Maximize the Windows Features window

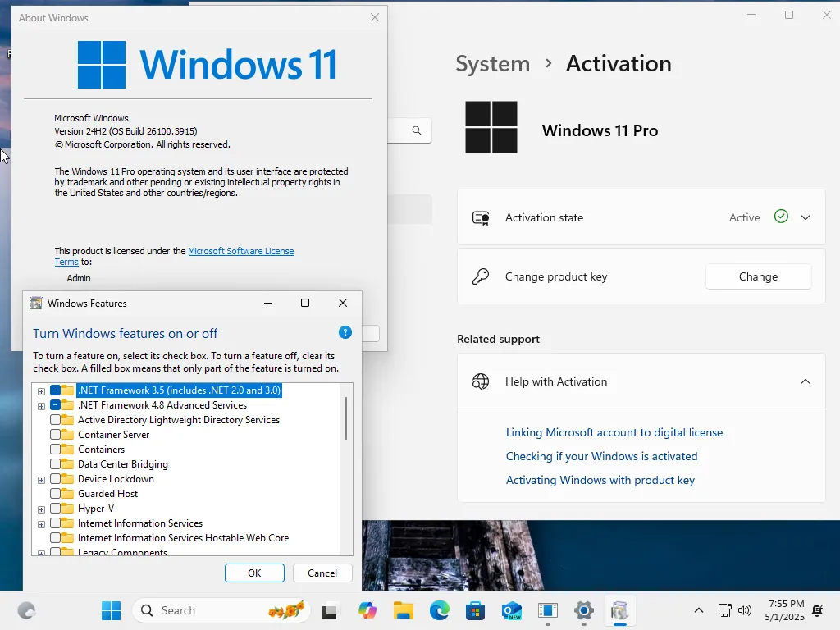click(305, 303)
